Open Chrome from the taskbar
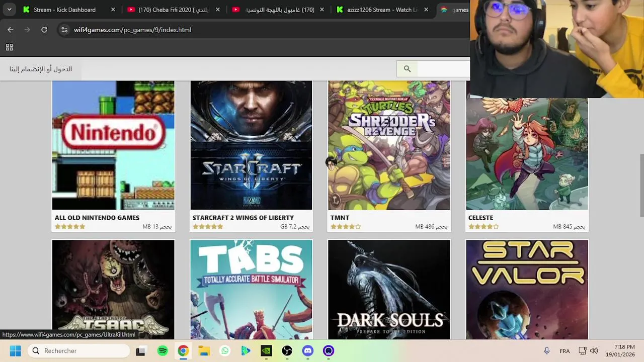644x362 pixels. tap(183, 351)
